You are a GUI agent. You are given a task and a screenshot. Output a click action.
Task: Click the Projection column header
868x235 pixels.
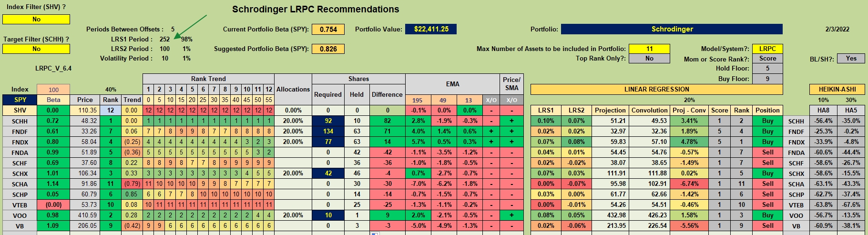click(610, 110)
